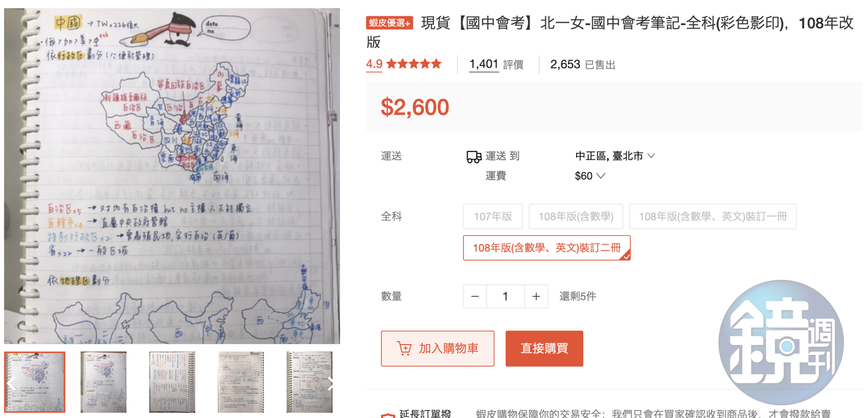This screenshot has width=868, height=418.
Task: Click the shield icon beside 延長訂單撥
Action: click(x=387, y=415)
